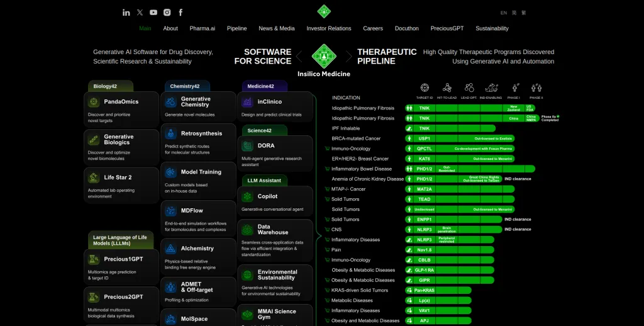Switch language to Traditional Chinese

(524, 13)
